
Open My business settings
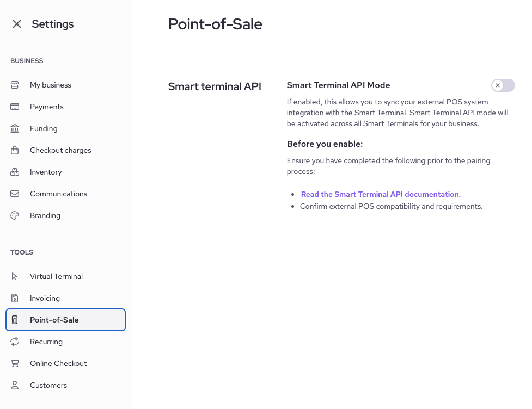pos(50,85)
